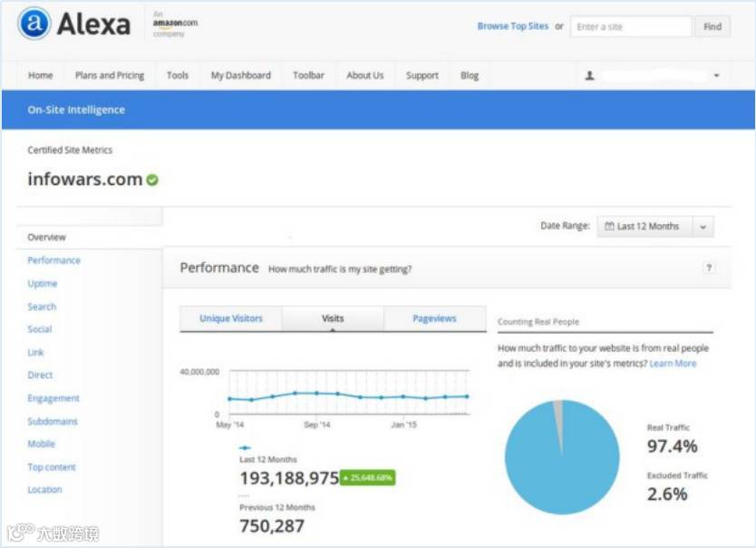Click the calendar icon in Date Range
756x548 pixels.
(609, 226)
